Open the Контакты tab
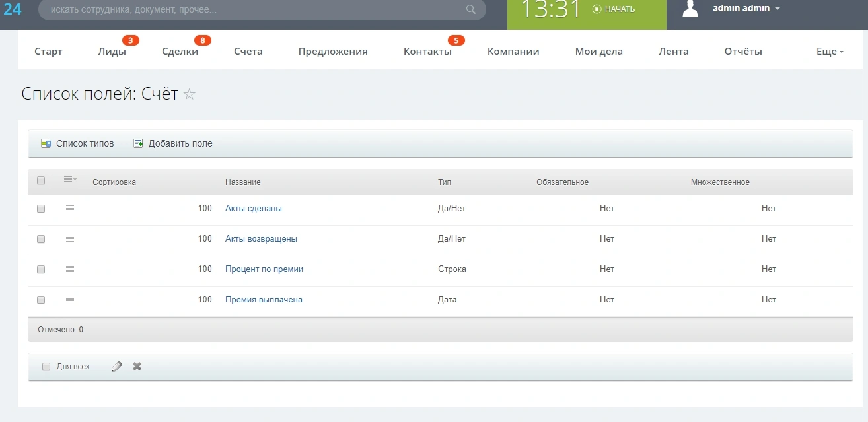868x422 pixels. (x=427, y=52)
